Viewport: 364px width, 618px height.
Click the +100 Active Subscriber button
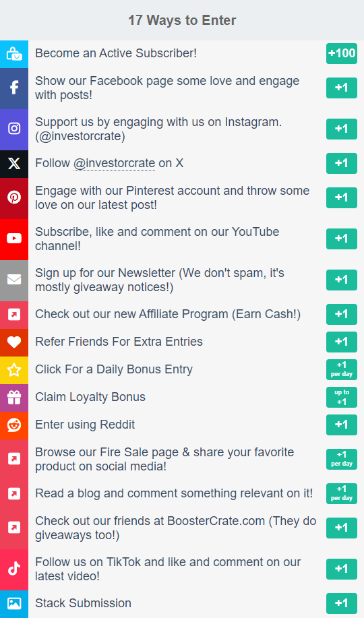[x=342, y=53]
